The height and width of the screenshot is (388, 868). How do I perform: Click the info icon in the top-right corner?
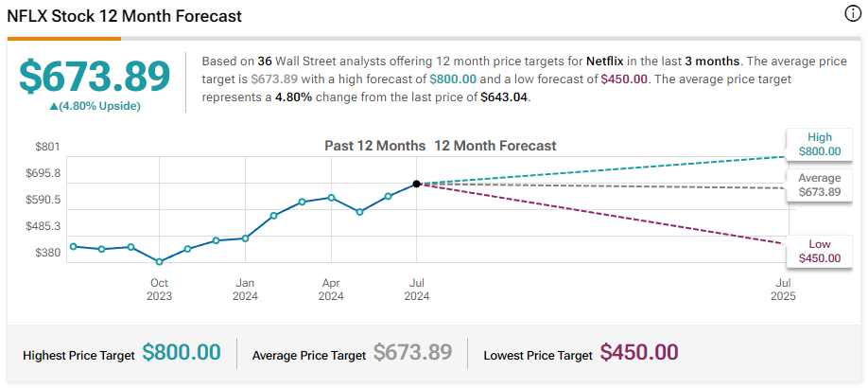tap(851, 13)
